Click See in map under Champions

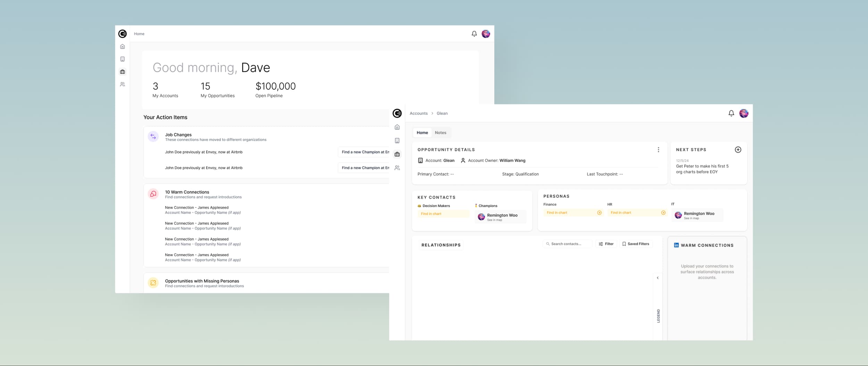click(494, 220)
